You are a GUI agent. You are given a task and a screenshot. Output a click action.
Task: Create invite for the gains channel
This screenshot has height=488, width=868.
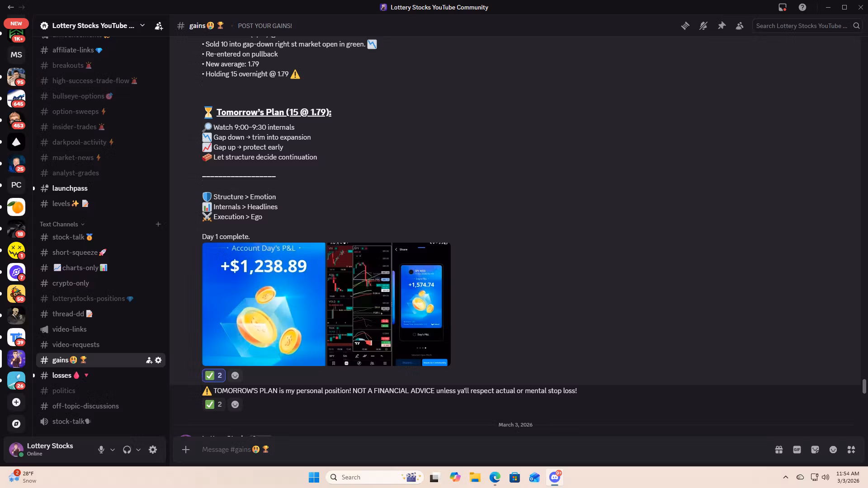[x=149, y=360]
